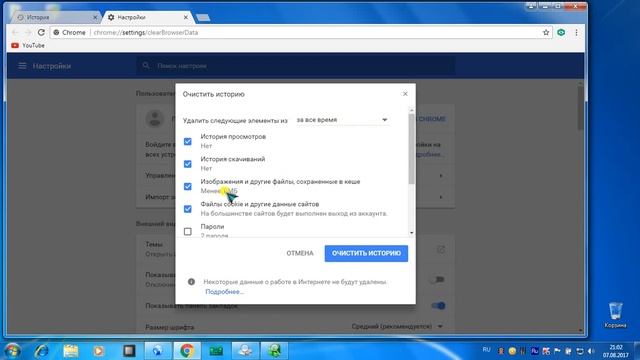Open the time range dropdown за все время

(342, 120)
